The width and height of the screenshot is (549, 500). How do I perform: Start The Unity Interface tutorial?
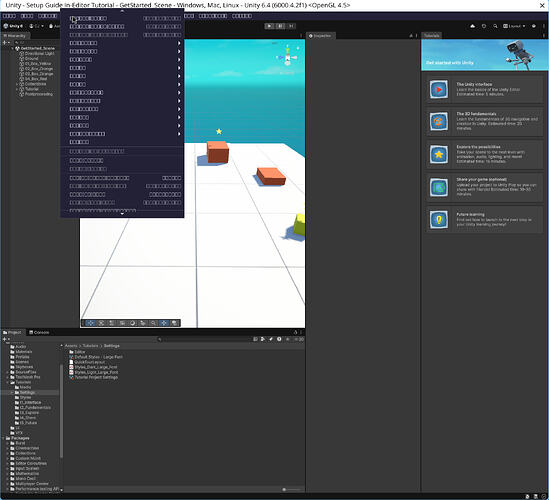[x=485, y=89]
